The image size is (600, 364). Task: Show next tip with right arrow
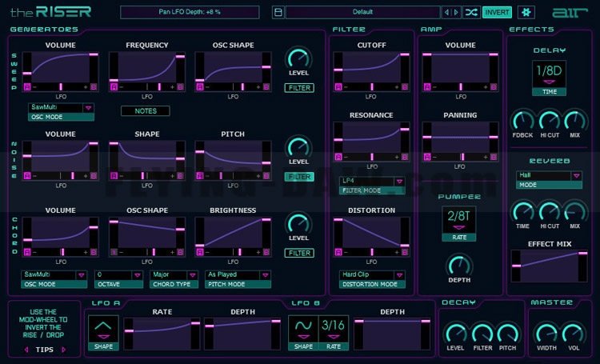63,350
